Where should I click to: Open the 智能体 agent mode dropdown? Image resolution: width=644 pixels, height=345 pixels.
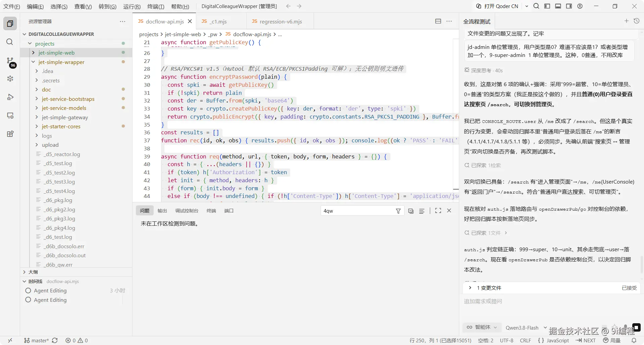click(x=482, y=327)
